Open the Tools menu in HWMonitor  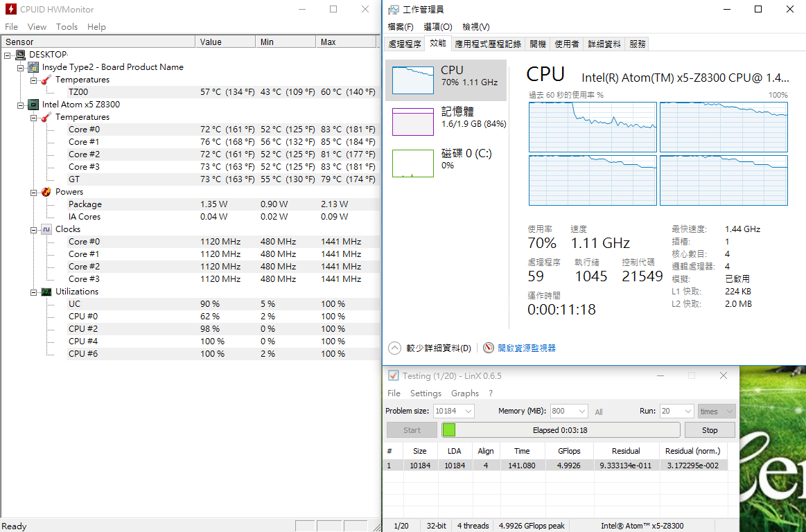coord(67,27)
